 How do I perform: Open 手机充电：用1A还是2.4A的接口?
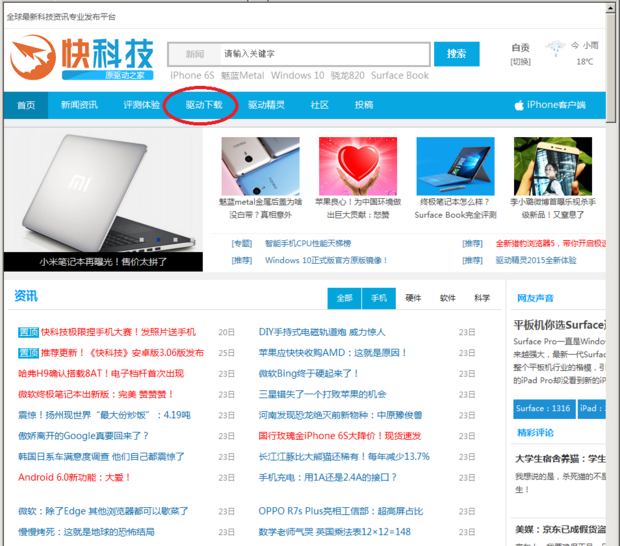(327, 478)
